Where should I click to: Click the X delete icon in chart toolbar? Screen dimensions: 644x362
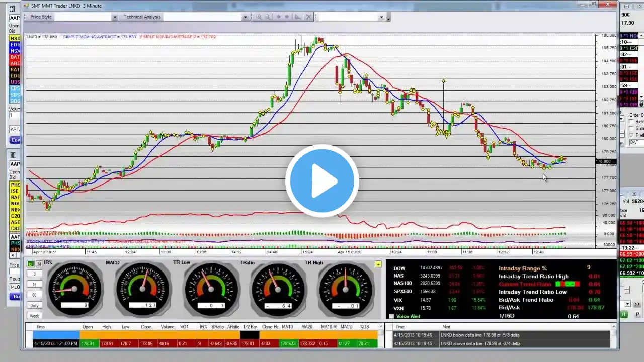coord(309,17)
